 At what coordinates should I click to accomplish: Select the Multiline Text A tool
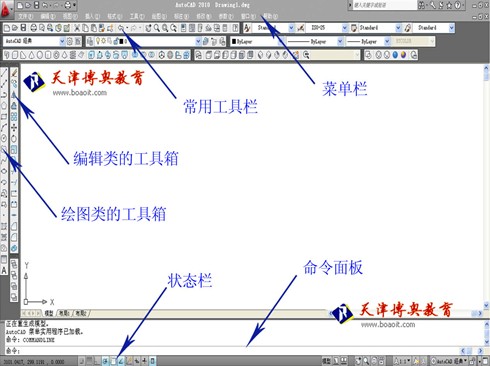click(x=4, y=270)
